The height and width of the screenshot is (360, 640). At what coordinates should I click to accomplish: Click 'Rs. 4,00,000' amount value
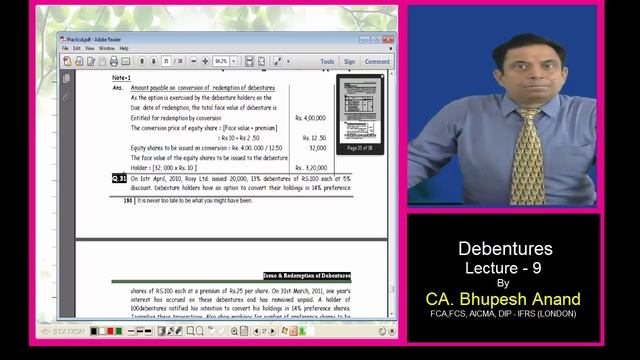(x=310, y=118)
